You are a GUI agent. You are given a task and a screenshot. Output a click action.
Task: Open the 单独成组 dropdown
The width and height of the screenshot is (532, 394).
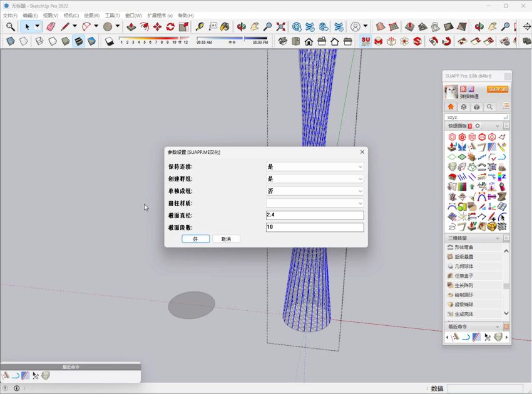pos(315,191)
